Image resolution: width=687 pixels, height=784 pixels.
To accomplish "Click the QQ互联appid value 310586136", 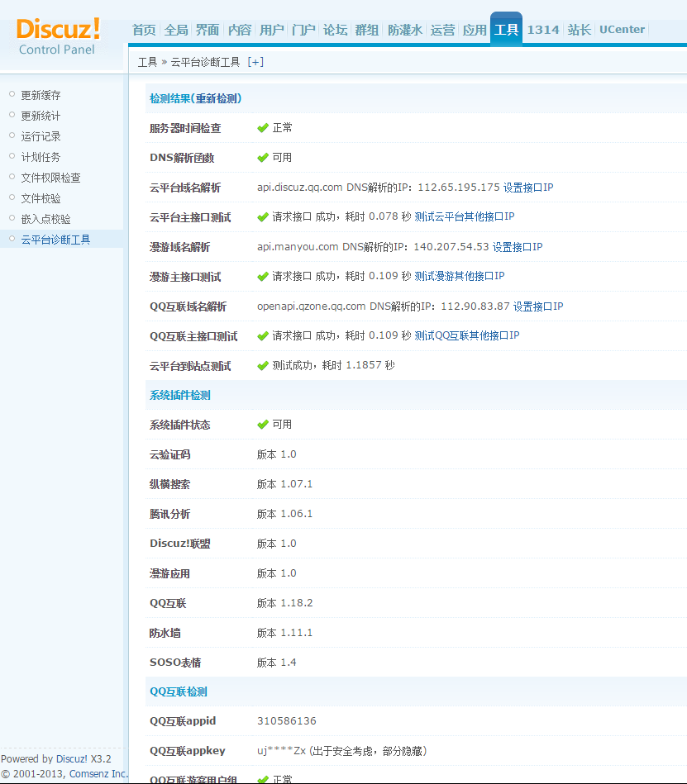I will (x=287, y=721).
